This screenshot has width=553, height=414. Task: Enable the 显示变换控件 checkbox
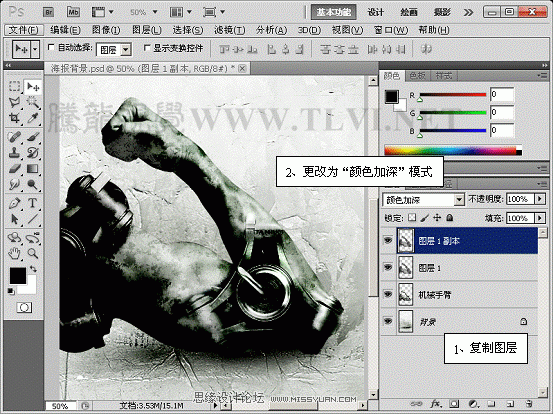tap(147, 47)
